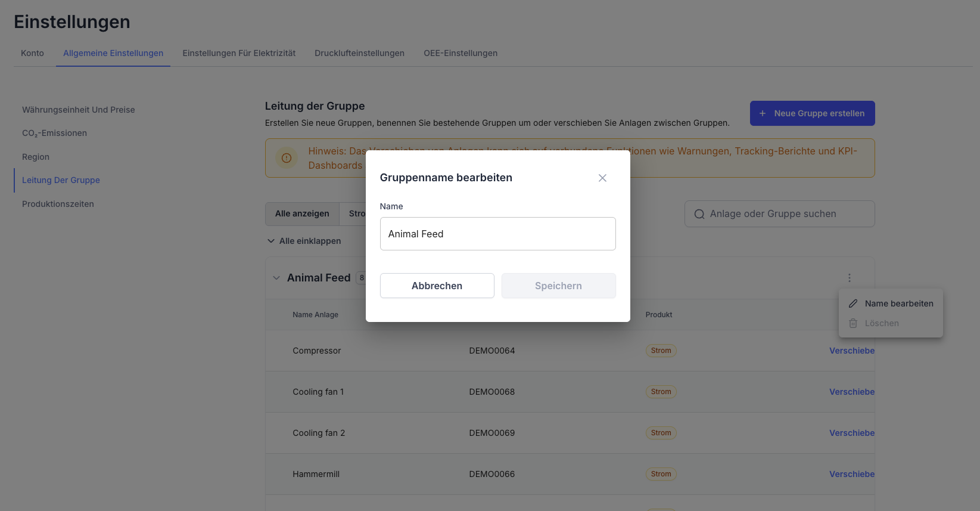Close the Gruppenname bearbeiten dialog
Viewport: 980px width, 511px height.
pos(602,178)
